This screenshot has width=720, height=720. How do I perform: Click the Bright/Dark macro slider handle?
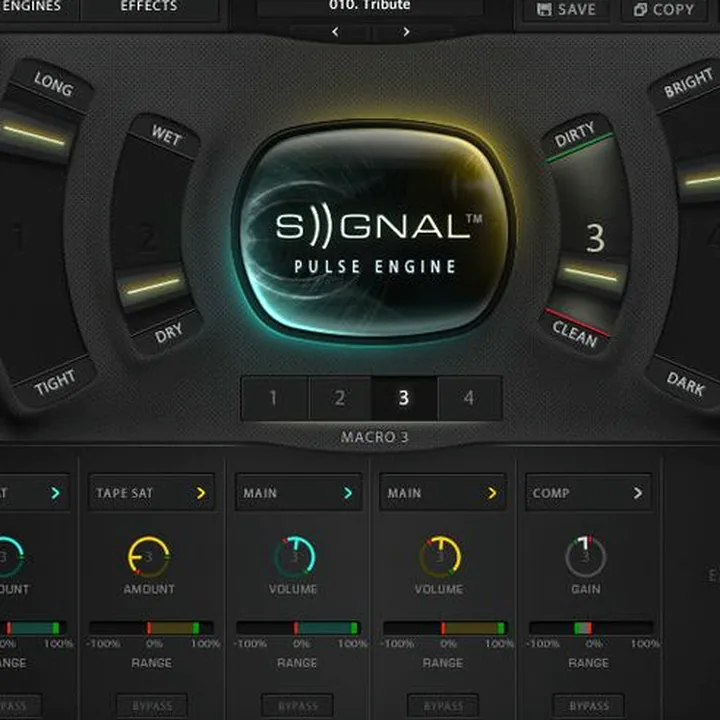[700, 180]
